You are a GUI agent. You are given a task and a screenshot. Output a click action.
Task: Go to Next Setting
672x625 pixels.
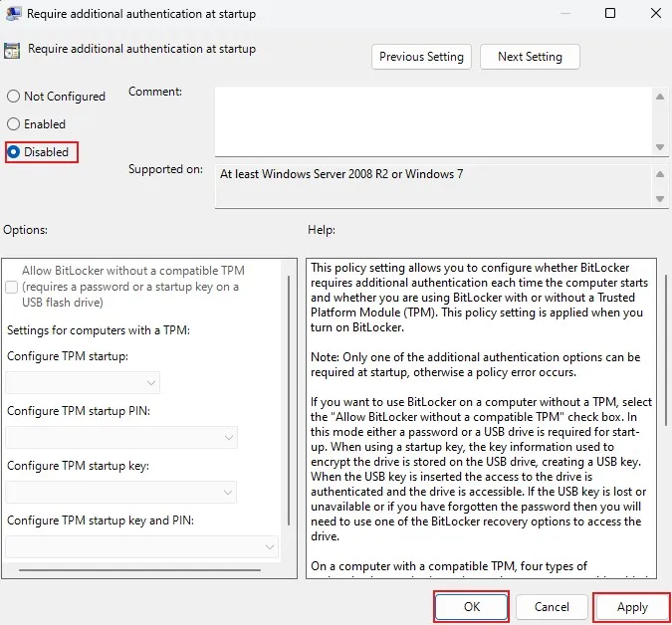click(x=530, y=57)
